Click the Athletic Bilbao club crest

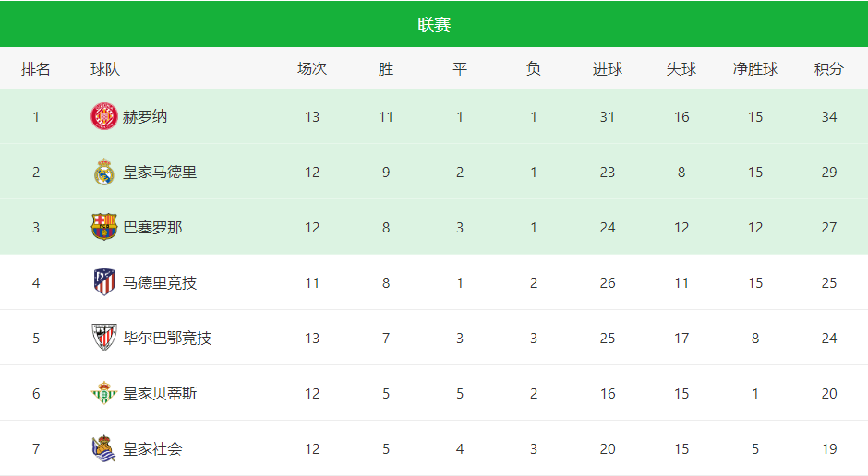click(x=104, y=338)
